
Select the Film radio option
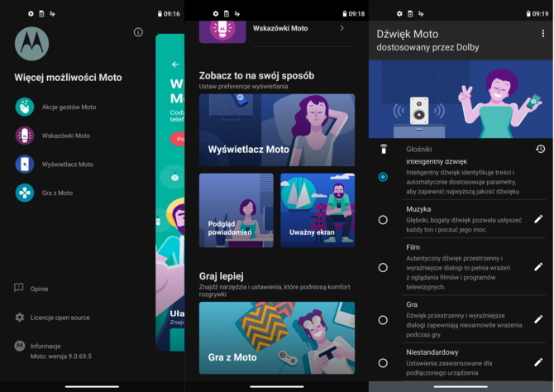383,268
